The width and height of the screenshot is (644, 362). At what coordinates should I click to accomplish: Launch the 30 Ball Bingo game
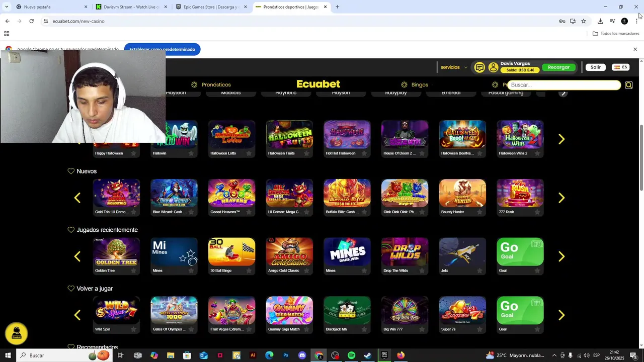[231, 251]
